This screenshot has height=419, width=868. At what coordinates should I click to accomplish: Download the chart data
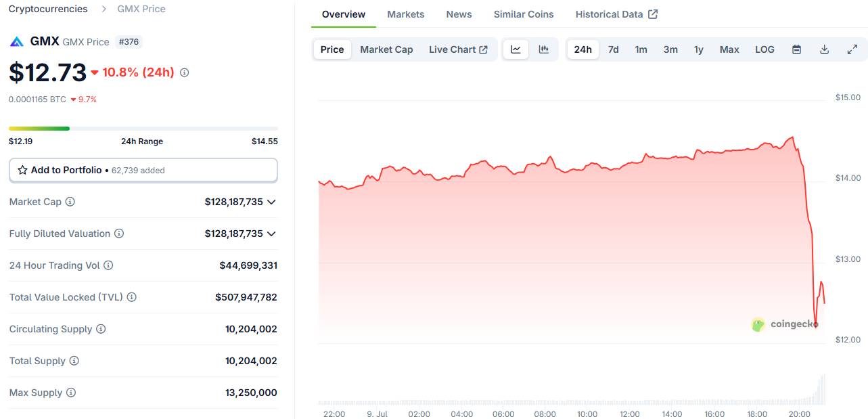(824, 49)
